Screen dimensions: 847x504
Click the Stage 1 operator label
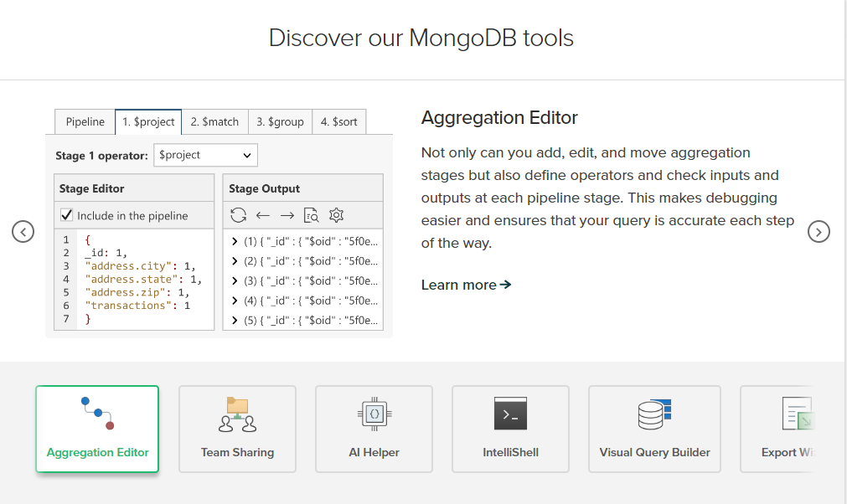click(x=101, y=156)
